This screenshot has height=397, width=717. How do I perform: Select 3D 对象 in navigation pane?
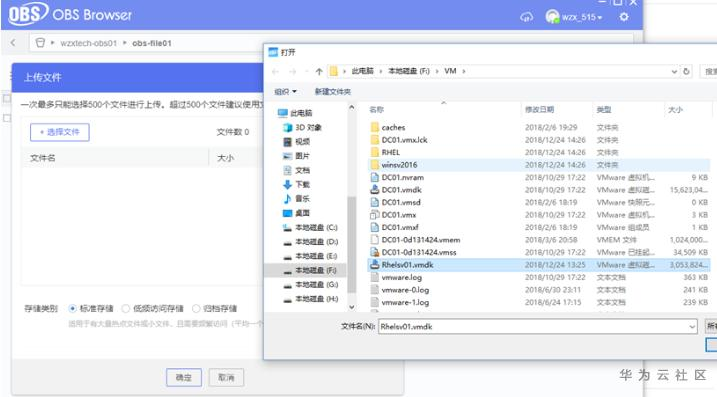(x=302, y=127)
